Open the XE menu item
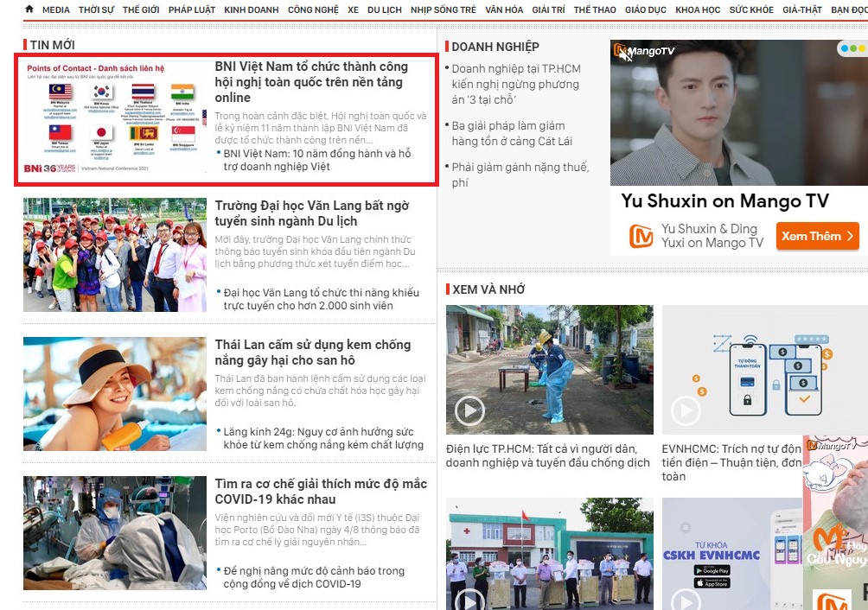This screenshot has width=868, height=610. (x=353, y=10)
